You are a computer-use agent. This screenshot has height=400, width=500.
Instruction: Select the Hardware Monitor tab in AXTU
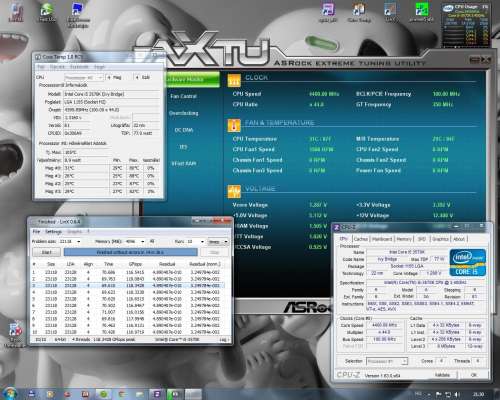193,79
